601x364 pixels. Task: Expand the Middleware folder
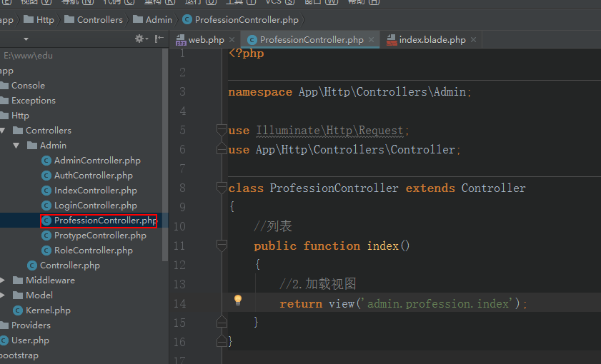click(3, 280)
